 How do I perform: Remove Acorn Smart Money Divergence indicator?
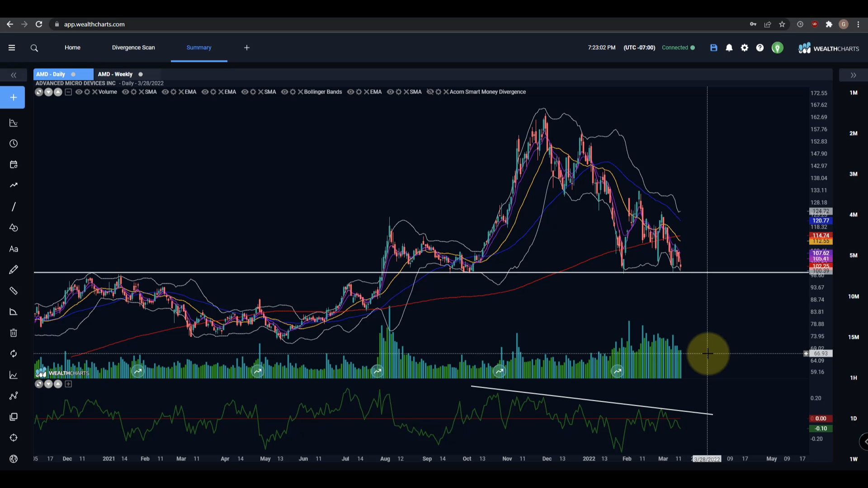point(446,92)
